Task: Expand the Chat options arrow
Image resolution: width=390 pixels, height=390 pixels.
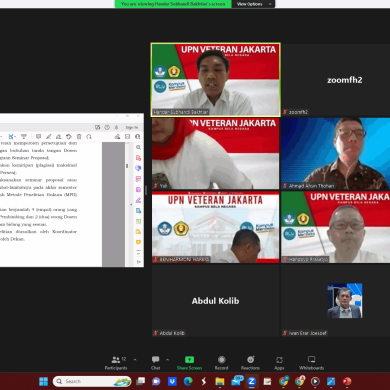Action: (x=167, y=360)
